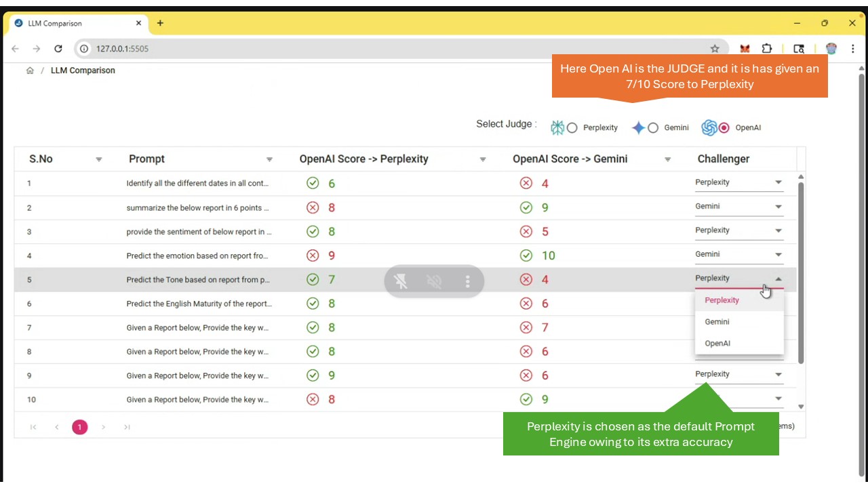
Task: Click the Challenger column header
Action: tap(724, 159)
